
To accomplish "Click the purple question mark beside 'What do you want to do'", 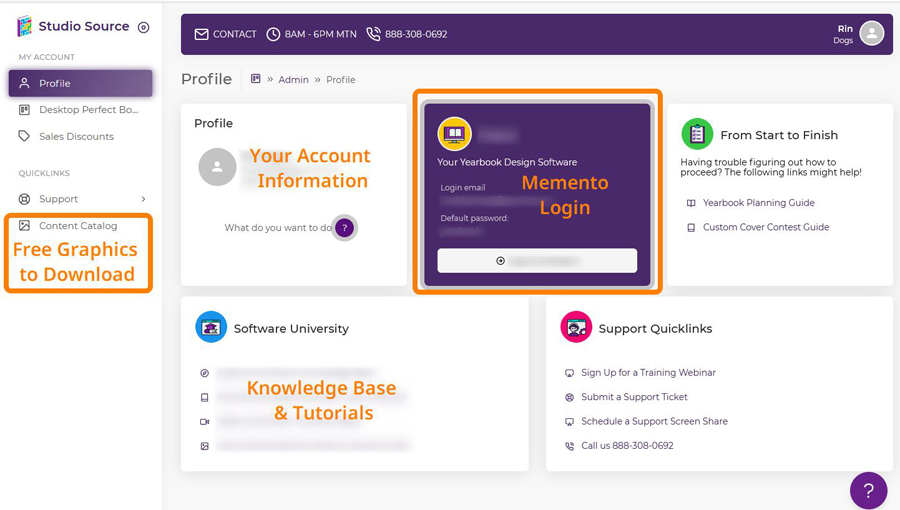I will point(345,228).
